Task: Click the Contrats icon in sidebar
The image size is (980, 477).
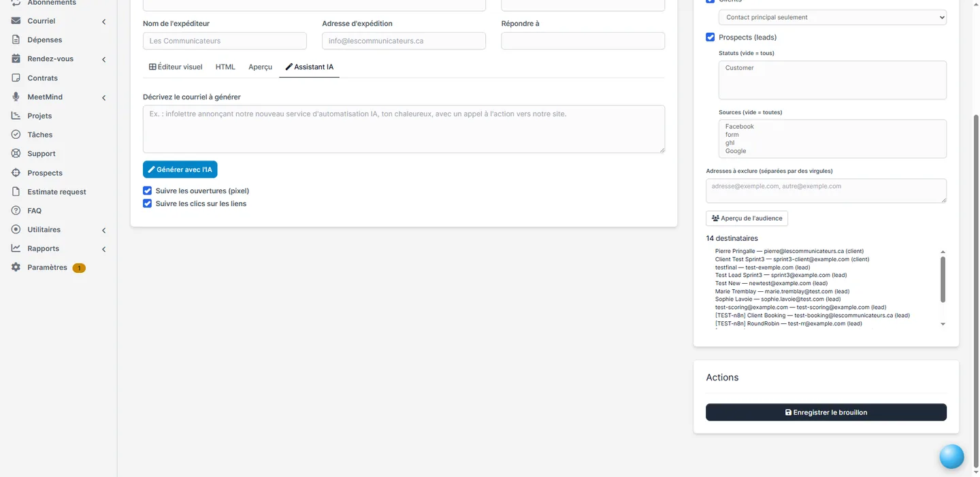Action: (x=16, y=78)
